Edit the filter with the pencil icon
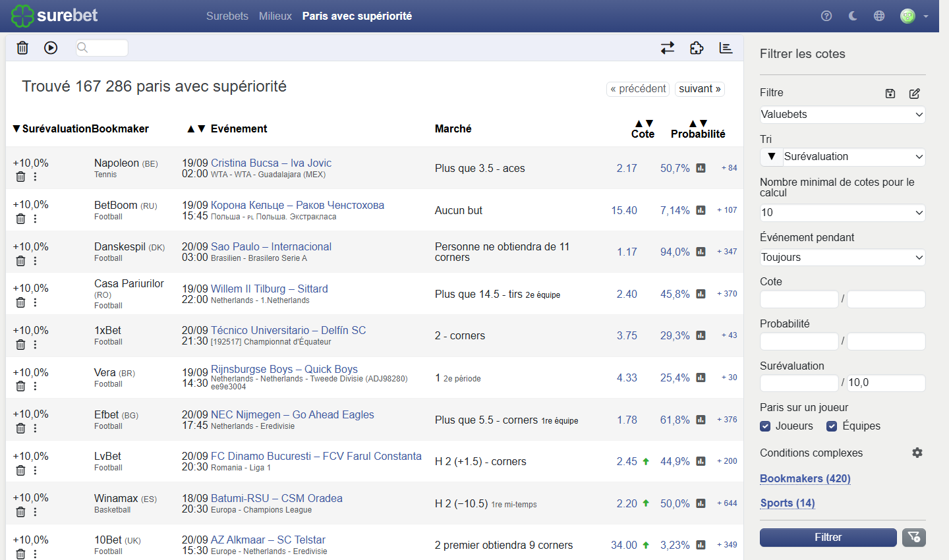Screen dimensions: 949x560 915,94
